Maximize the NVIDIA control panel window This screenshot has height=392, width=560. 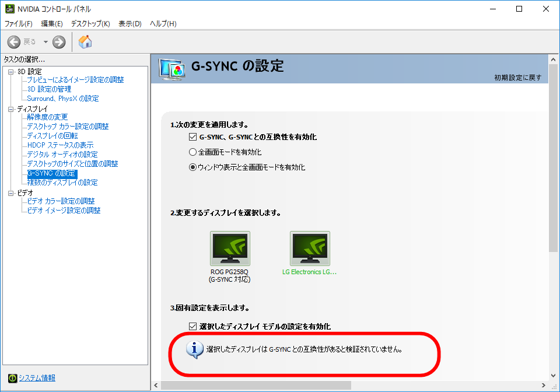(x=519, y=9)
